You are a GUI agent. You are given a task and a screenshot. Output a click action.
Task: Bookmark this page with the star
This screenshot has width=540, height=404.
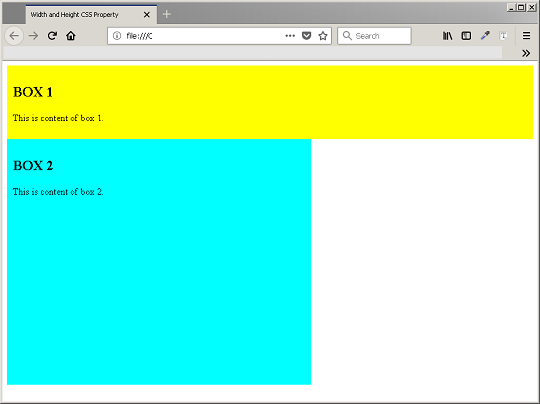[323, 35]
